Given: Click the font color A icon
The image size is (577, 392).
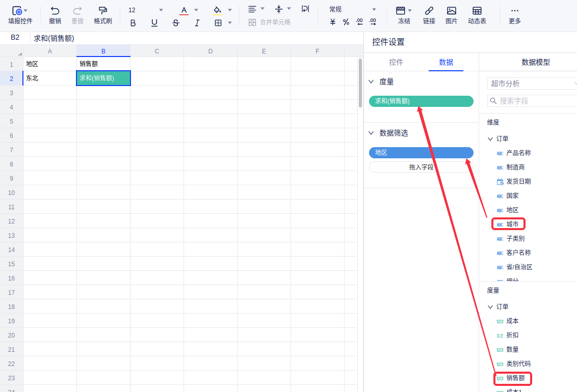Looking at the screenshot, I should tap(184, 10).
